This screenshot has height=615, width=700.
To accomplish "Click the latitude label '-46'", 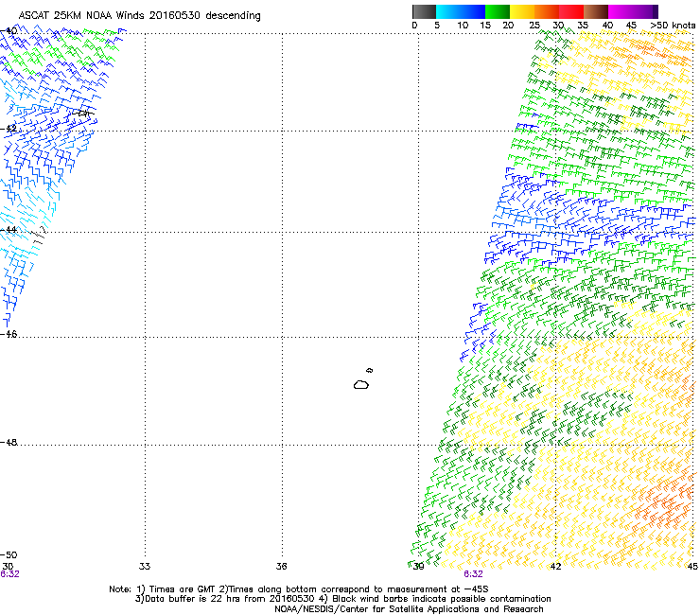I will pos(9,334).
